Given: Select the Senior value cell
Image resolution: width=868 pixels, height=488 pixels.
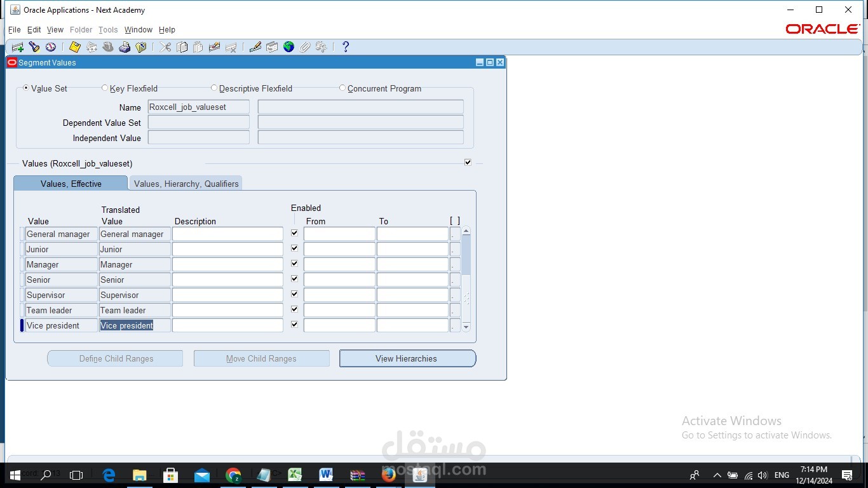Looking at the screenshot, I should pos(62,280).
